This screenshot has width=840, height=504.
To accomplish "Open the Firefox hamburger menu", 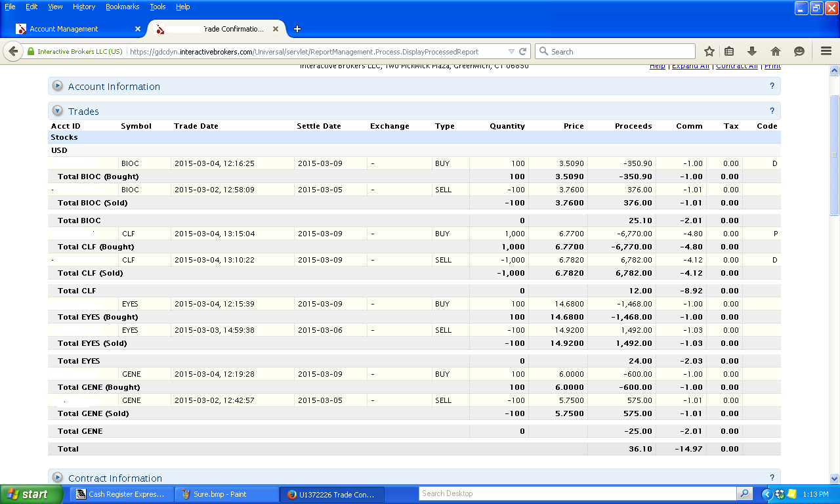I will pos(826,51).
